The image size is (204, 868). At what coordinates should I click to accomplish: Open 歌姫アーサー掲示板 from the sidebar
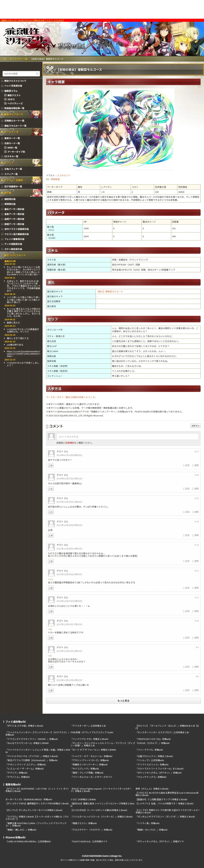tap(14, 224)
